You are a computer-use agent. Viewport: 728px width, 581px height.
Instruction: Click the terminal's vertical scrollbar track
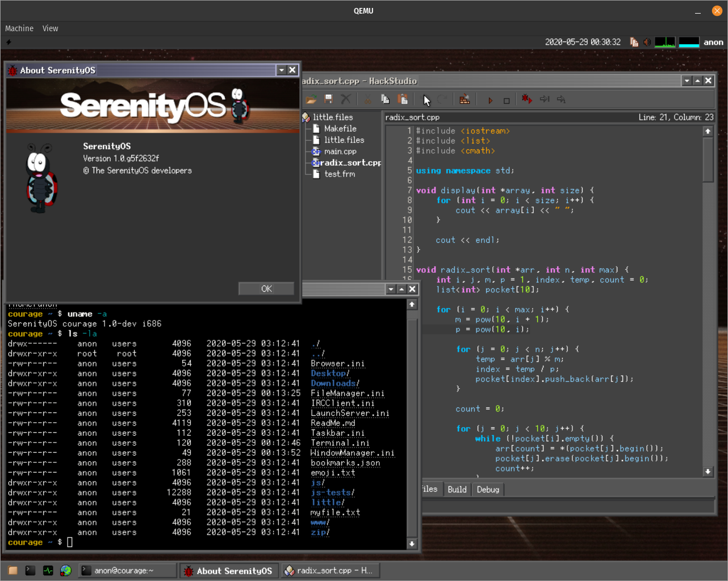[412, 424]
